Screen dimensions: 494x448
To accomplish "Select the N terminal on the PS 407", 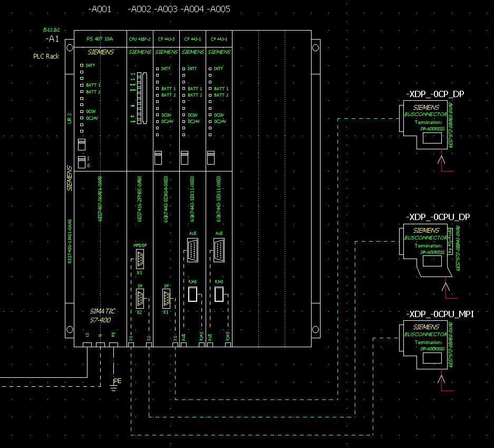I will pyautogui.click(x=100, y=345).
